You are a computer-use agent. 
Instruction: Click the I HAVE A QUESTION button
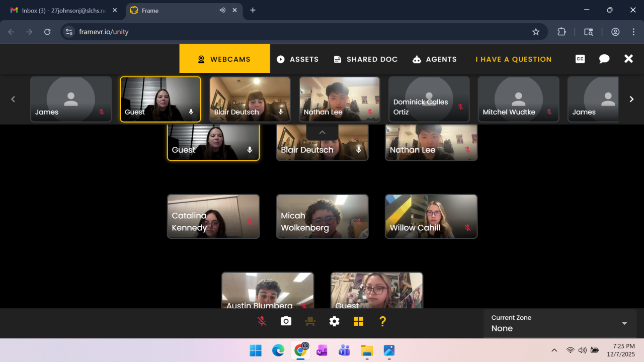tap(514, 59)
